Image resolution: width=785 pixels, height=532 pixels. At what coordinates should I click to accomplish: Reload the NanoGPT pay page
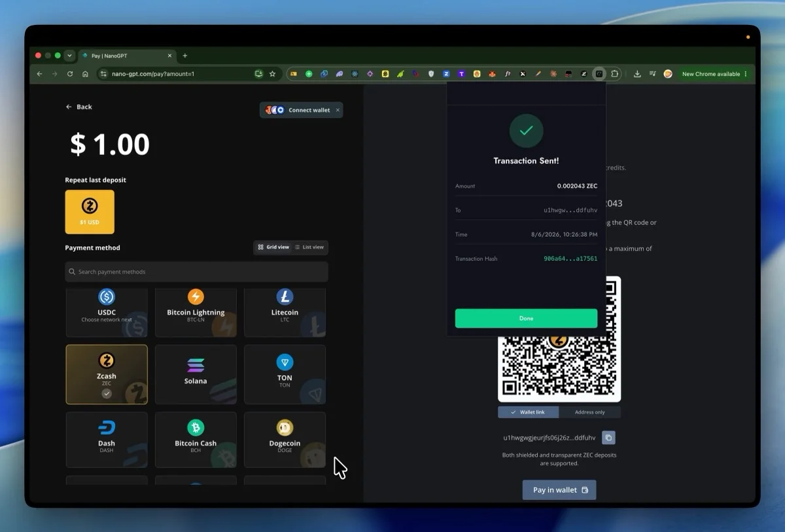[x=70, y=74]
